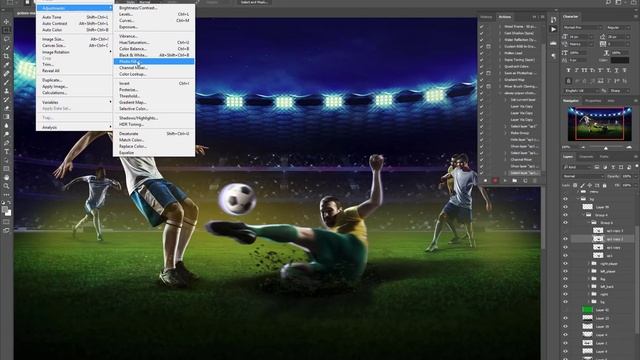Screen dimensions: 640x360
Task: Click the Navigator zoom slider
Action: click(x=606, y=147)
